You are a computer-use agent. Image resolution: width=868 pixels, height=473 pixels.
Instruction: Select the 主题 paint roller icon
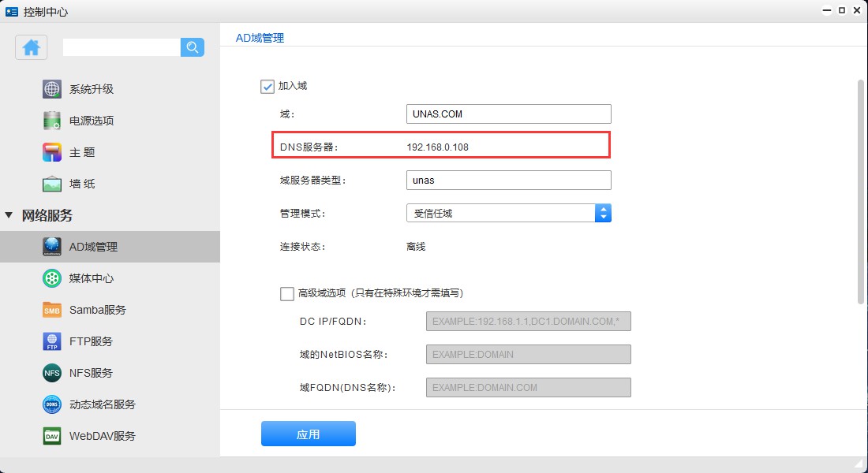pyautogui.click(x=52, y=152)
